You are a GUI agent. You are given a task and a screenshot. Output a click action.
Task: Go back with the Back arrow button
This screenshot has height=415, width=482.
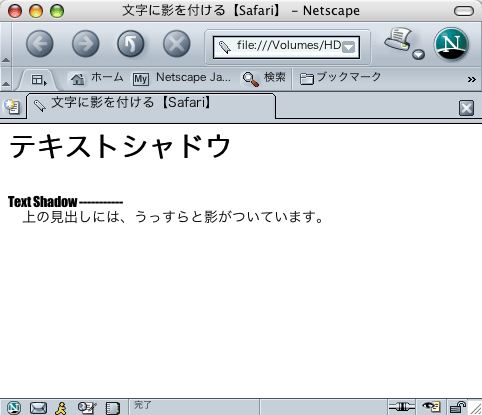coord(40,44)
